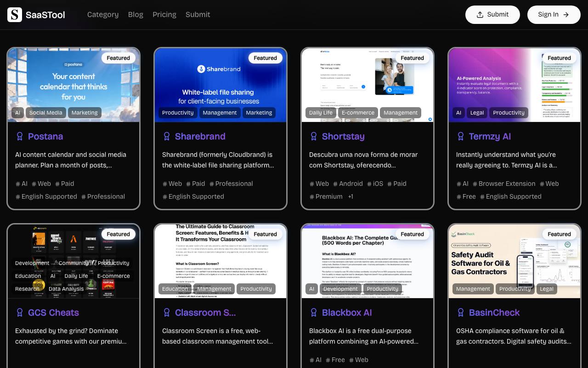Click the Termzy AI card thumbnail image
Viewport: 588px width, 368px height.
514,85
